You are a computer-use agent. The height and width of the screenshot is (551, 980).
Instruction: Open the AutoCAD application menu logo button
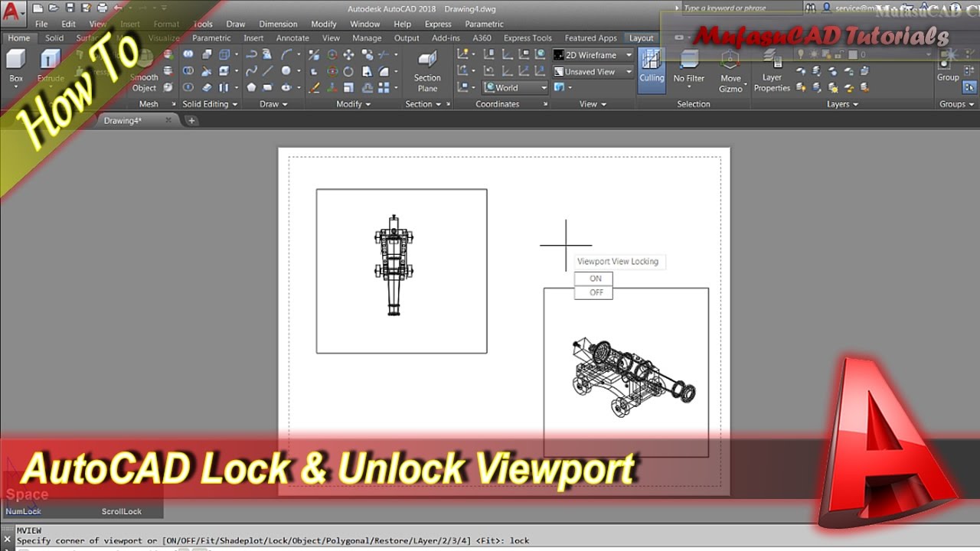point(12,11)
